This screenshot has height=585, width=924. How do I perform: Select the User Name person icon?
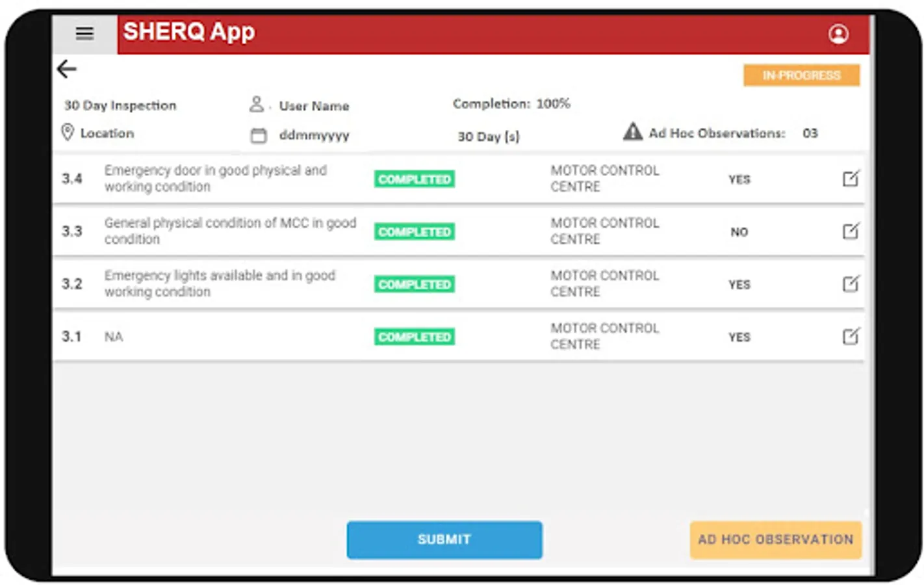[257, 104]
